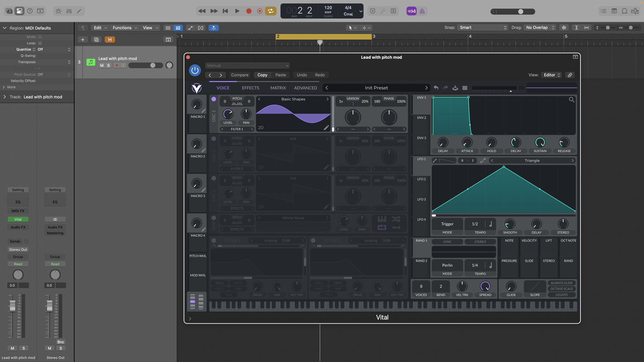
Task: Mute the Lead with pitch mod track
Action: [x=101, y=64]
